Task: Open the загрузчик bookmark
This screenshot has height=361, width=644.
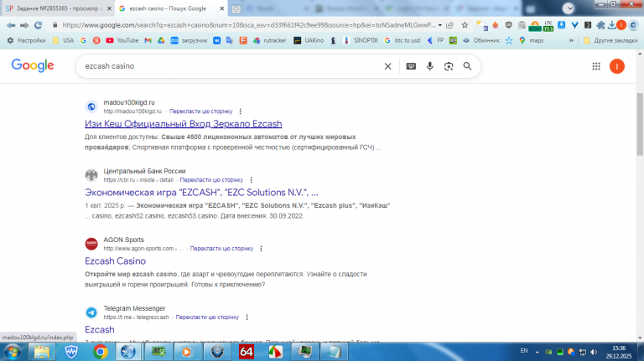Action: click(190, 40)
